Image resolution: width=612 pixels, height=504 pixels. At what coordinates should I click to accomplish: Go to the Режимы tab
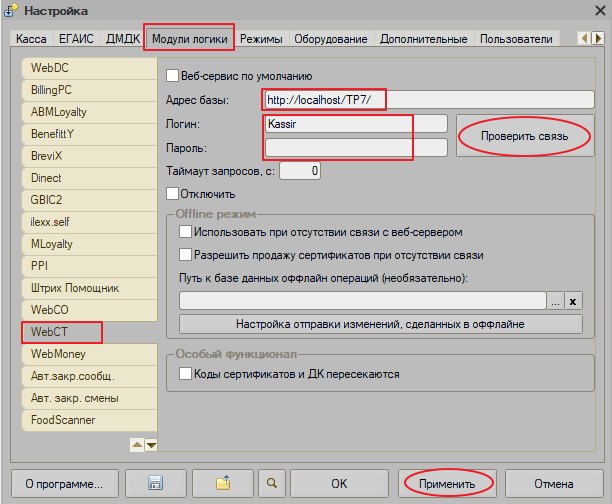click(x=261, y=39)
